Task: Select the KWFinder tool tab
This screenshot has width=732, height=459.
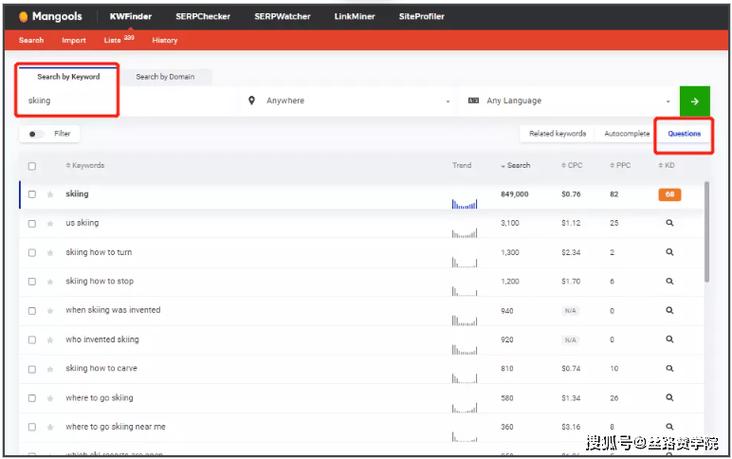Action: pos(131,16)
